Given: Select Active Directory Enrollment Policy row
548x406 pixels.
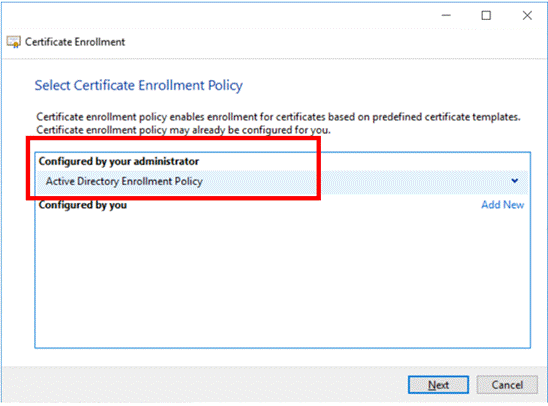Looking at the screenshot, I should point(282,181).
